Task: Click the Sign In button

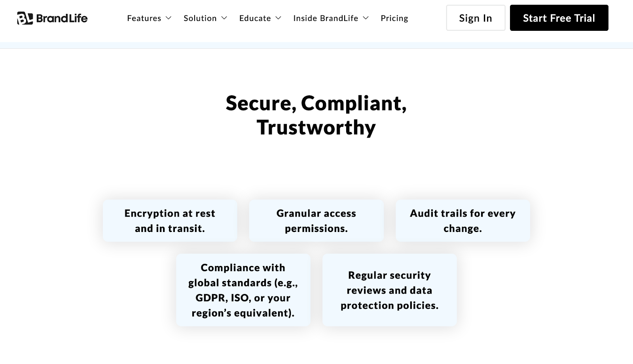Action: 476,17
